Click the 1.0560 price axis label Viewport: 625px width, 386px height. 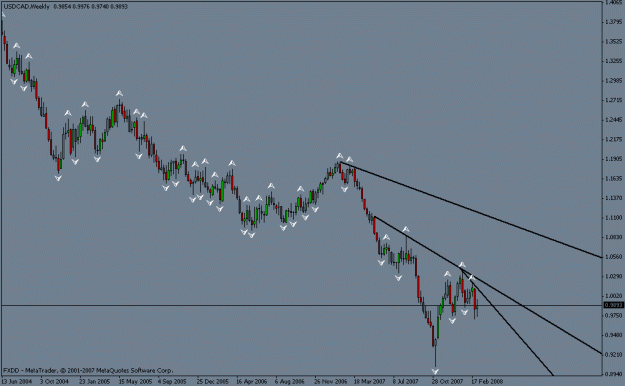click(613, 256)
